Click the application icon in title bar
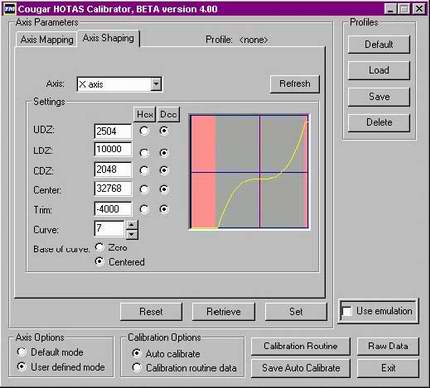The image size is (430, 388). pos(9,8)
